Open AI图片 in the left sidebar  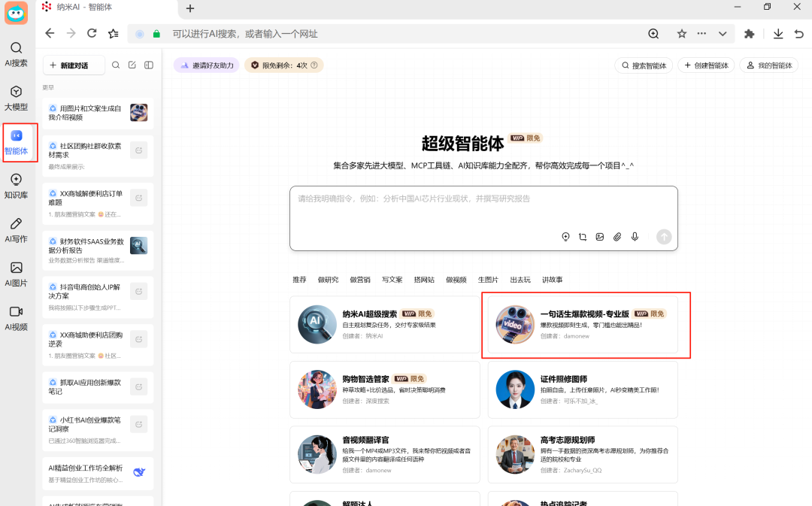coord(16,275)
